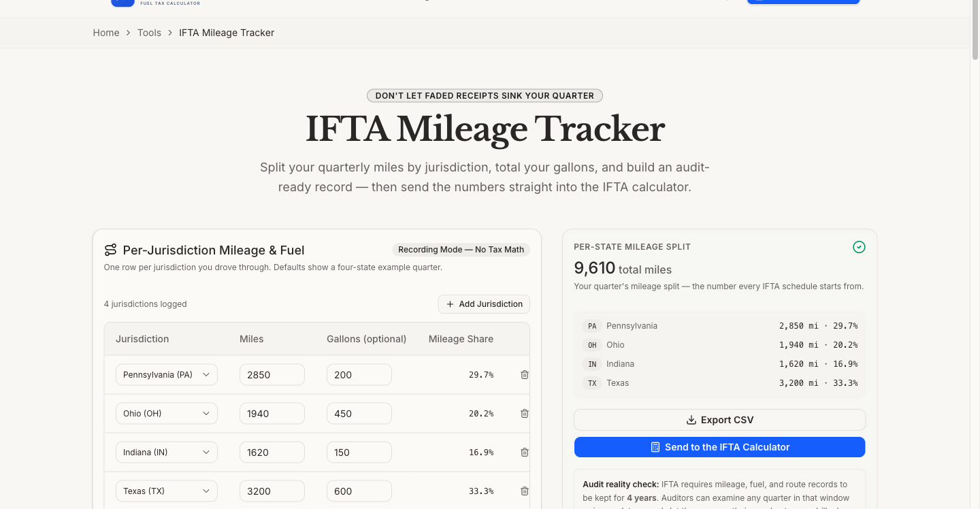
Task: Click the calculator icon on Send button
Action: click(x=655, y=447)
